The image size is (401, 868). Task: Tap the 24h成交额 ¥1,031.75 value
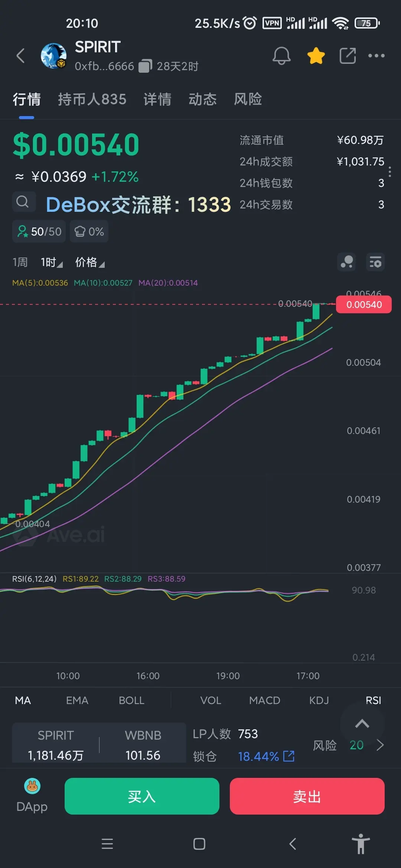click(x=360, y=162)
